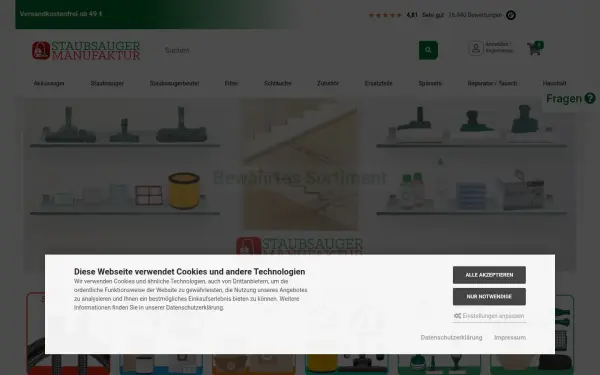Open the shopping cart icon
Image resolution: width=600 pixels, height=375 pixels.
535,49
